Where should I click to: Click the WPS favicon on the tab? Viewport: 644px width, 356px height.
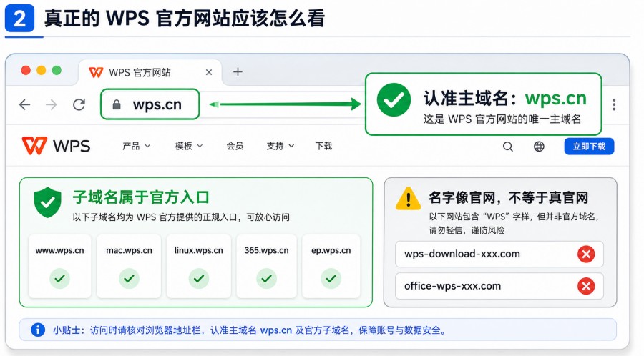[x=96, y=73]
